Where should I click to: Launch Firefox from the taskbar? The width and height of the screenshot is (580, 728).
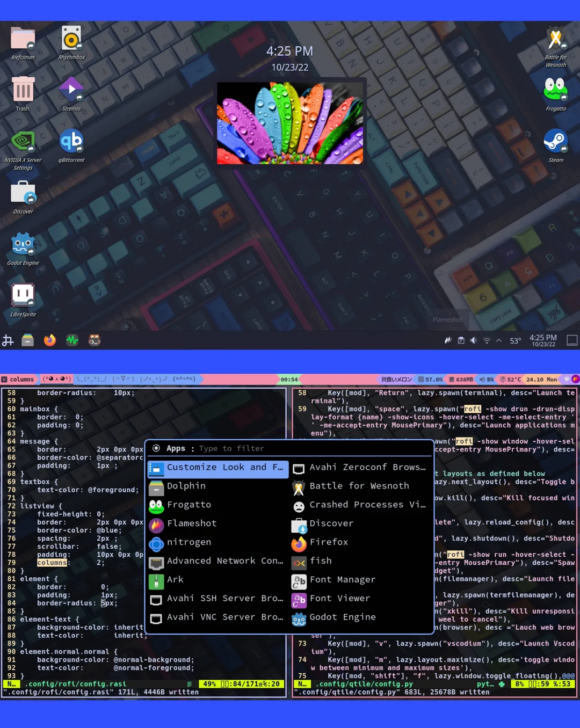click(49, 340)
